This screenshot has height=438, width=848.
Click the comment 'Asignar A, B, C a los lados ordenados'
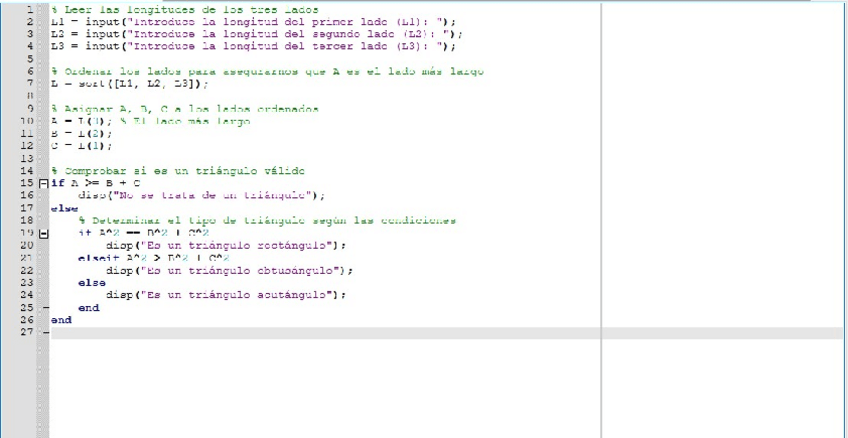[x=184, y=109]
